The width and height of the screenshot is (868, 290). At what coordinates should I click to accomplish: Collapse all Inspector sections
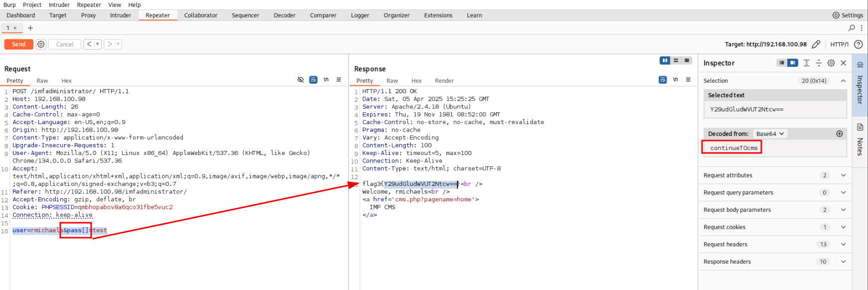pos(818,63)
